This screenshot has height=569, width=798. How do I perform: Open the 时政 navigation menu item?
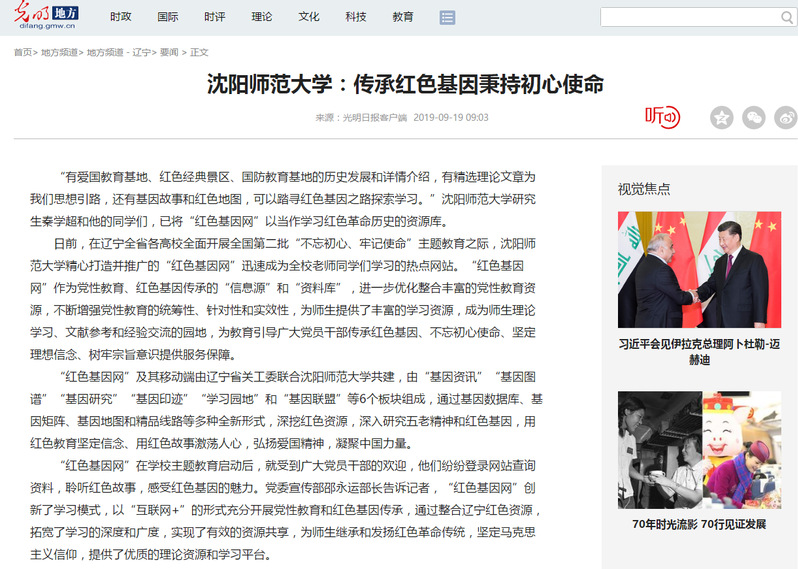(120, 17)
